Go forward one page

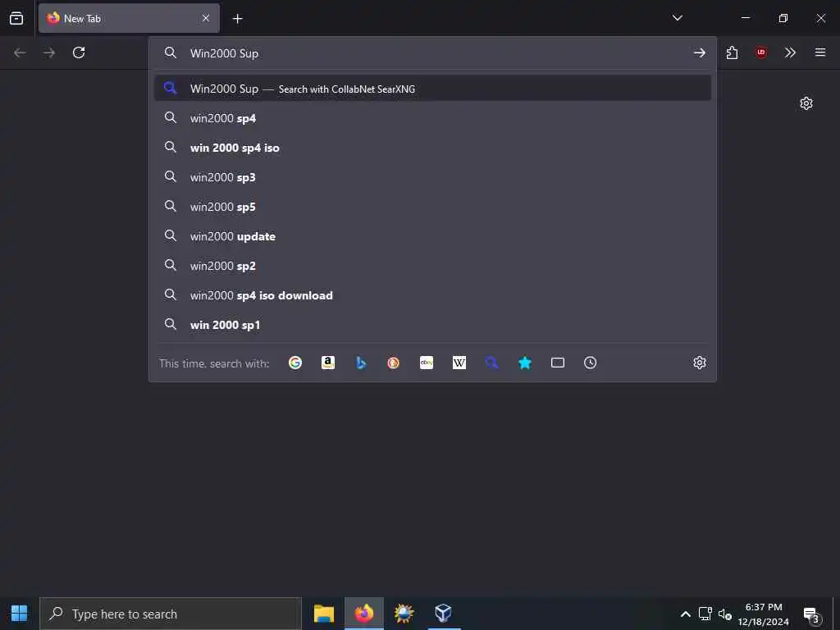click(x=49, y=52)
